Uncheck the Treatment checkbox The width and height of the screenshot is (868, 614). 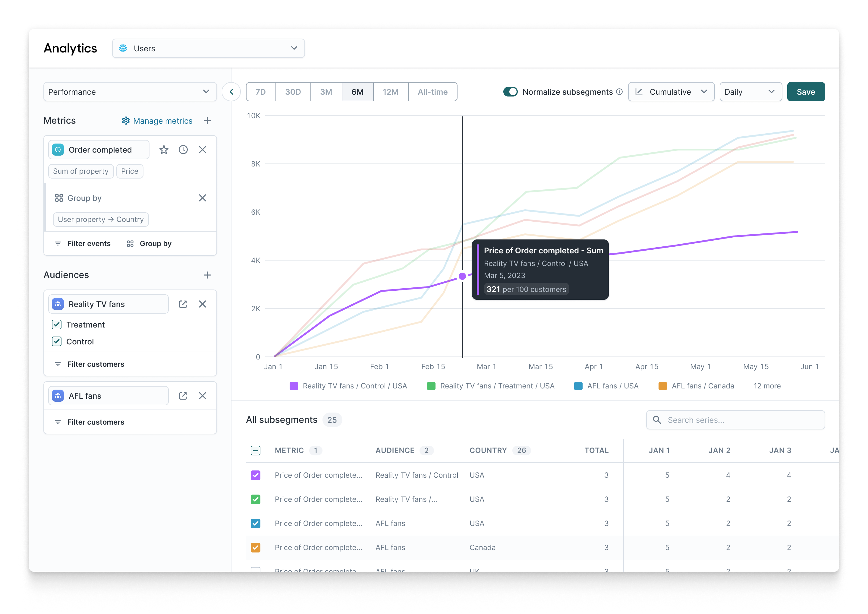tap(57, 324)
